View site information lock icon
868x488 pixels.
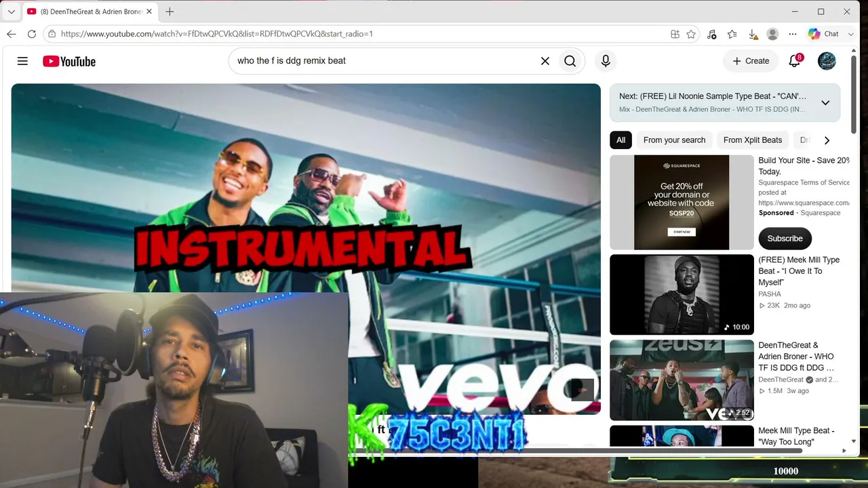(x=52, y=34)
